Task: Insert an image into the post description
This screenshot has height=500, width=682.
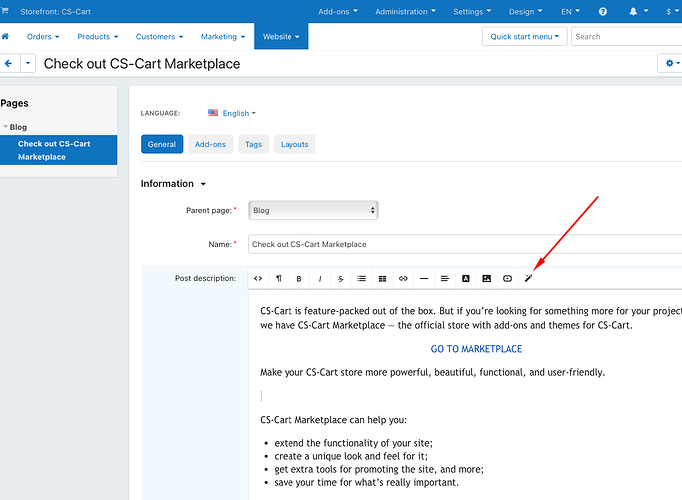Action: (x=486, y=278)
